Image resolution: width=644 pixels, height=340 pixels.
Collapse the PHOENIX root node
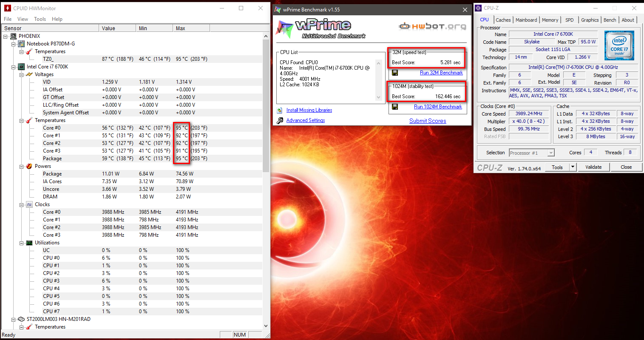pos(6,36)
